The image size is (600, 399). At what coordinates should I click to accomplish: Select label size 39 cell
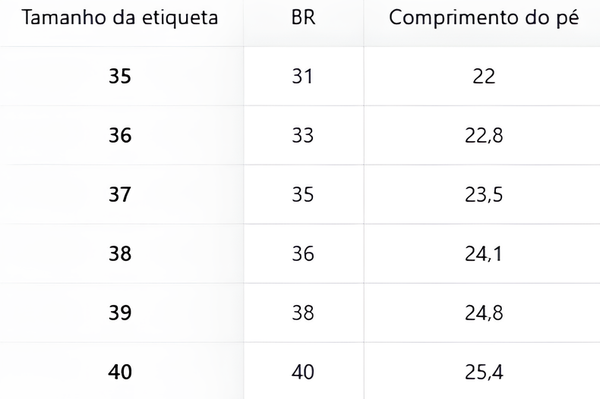[120, 313]
